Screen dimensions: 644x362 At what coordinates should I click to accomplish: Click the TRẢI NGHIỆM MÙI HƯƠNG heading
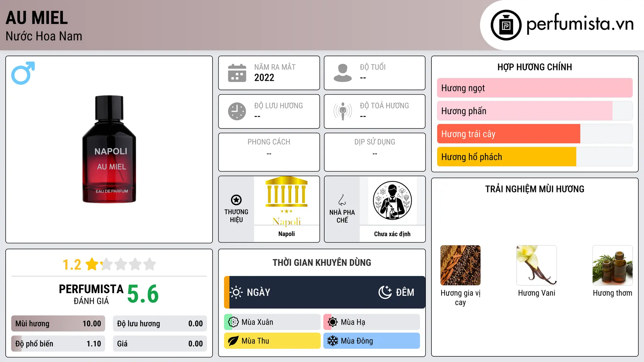click(535, 189)
